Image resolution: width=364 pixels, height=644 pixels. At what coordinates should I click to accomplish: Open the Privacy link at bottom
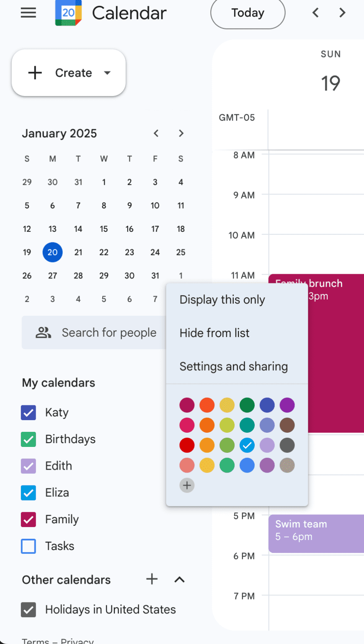point(78,641)
